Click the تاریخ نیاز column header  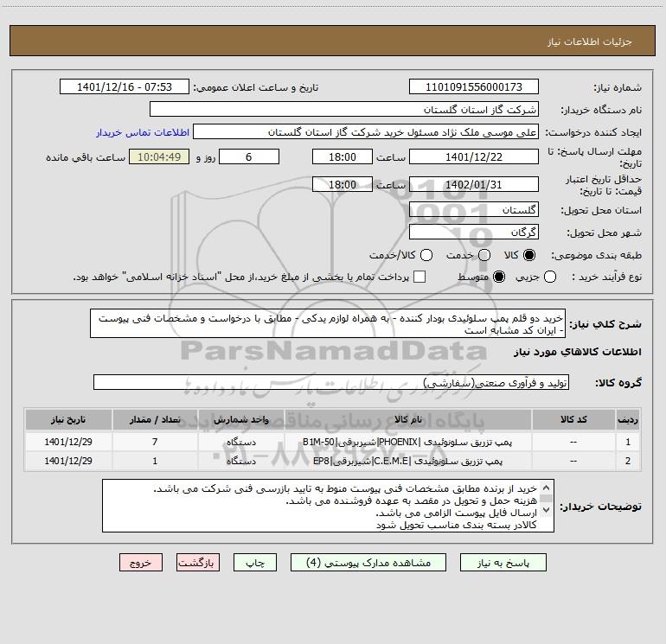pos(68,419)
